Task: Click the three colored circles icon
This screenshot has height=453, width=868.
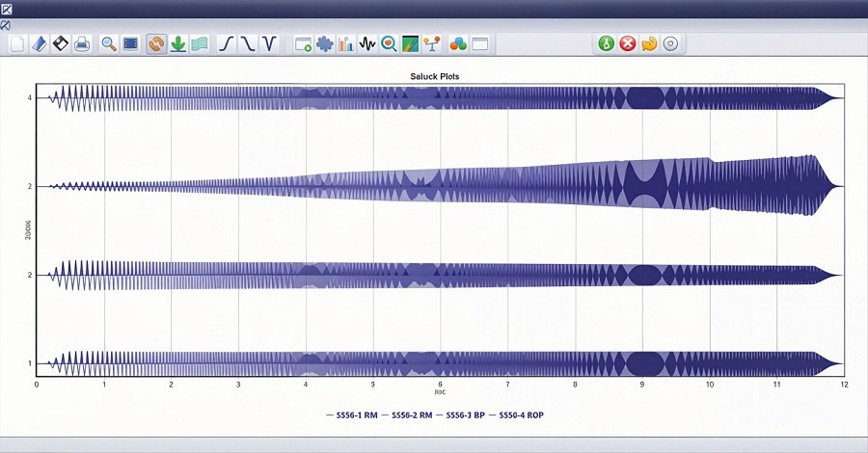Action: pos(458,43)
